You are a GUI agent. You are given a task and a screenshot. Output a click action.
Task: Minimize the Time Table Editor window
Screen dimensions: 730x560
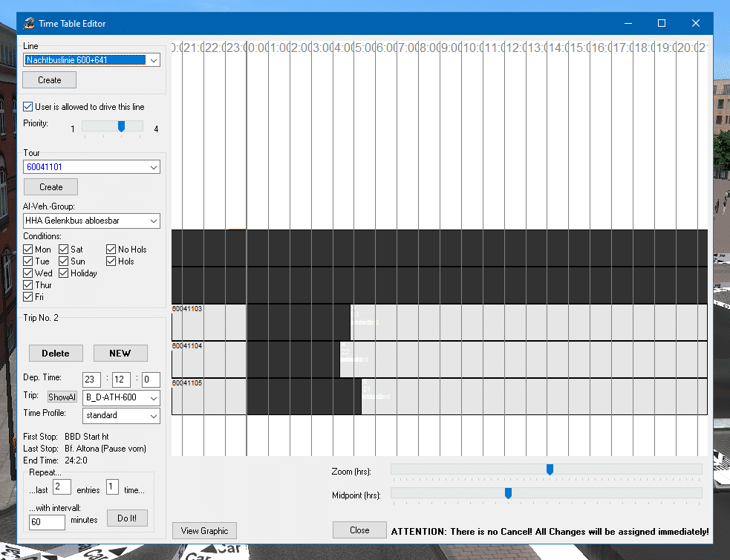[628, 23]
